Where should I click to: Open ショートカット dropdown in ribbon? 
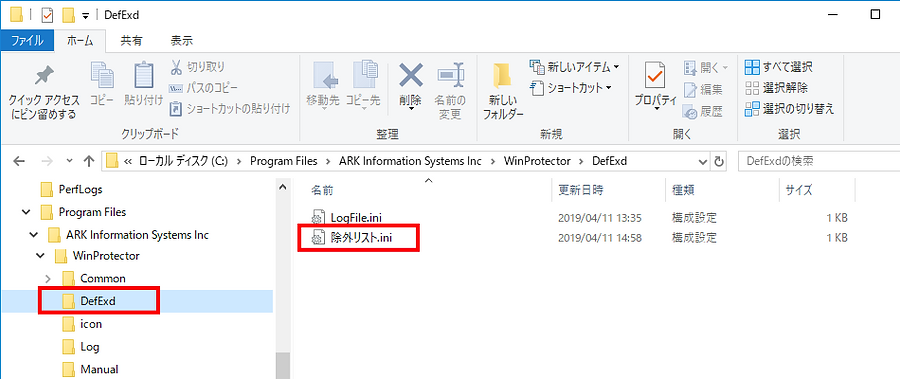click(x=571, y=88)
